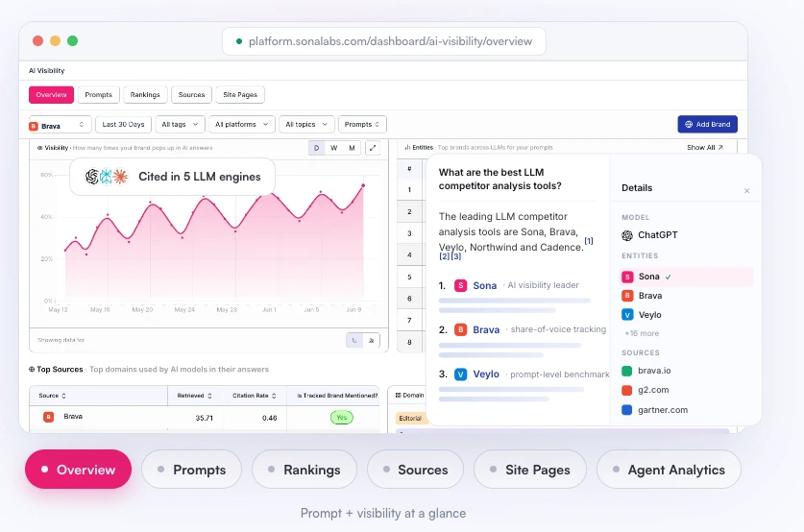Click the Show All arrow icon in Entities

[x=720, y=148]
